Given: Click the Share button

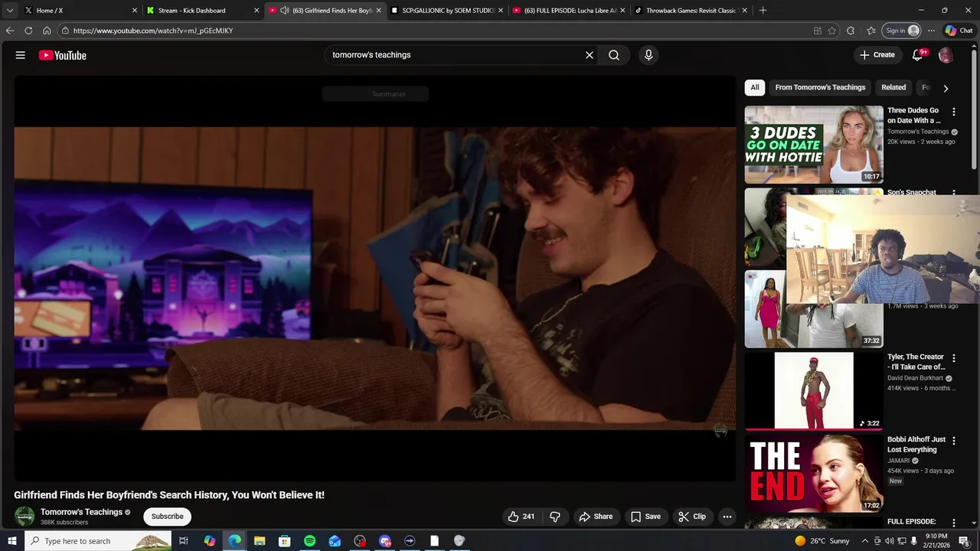Looking at the screenshot, I should click(596, 517).
